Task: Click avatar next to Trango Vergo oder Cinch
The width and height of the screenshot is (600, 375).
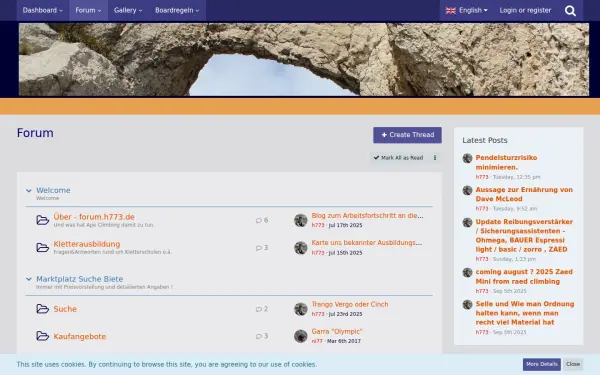Action: [x=301, y=309]
